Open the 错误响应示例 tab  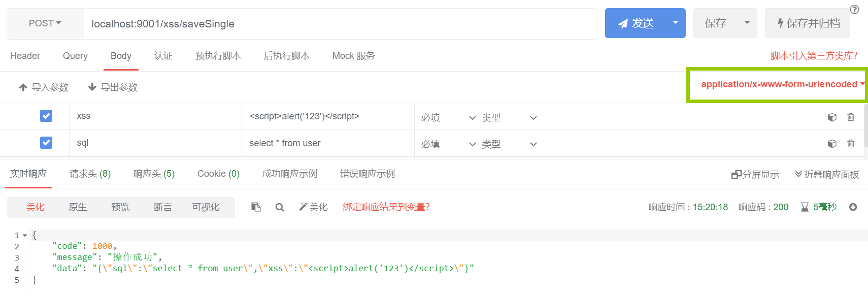[x=368, y=174]
